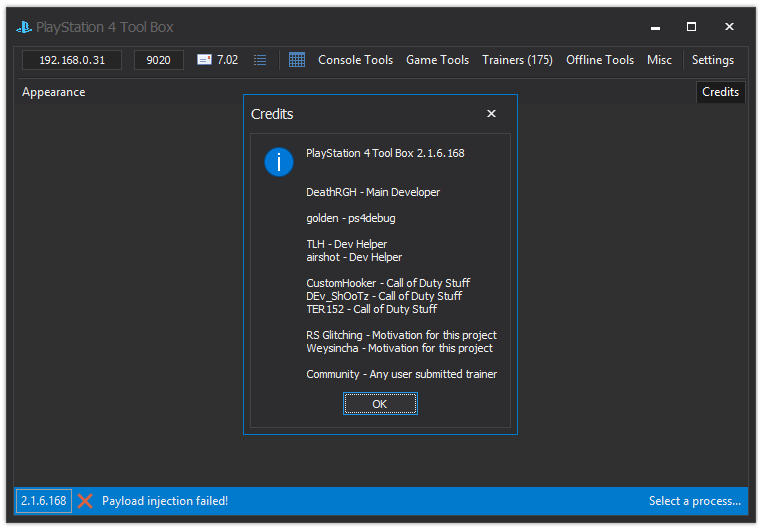Click the airshot - Dev Helper line
Image resolution: width=758 pixels, height=530 pixels.
coord(354,257)
